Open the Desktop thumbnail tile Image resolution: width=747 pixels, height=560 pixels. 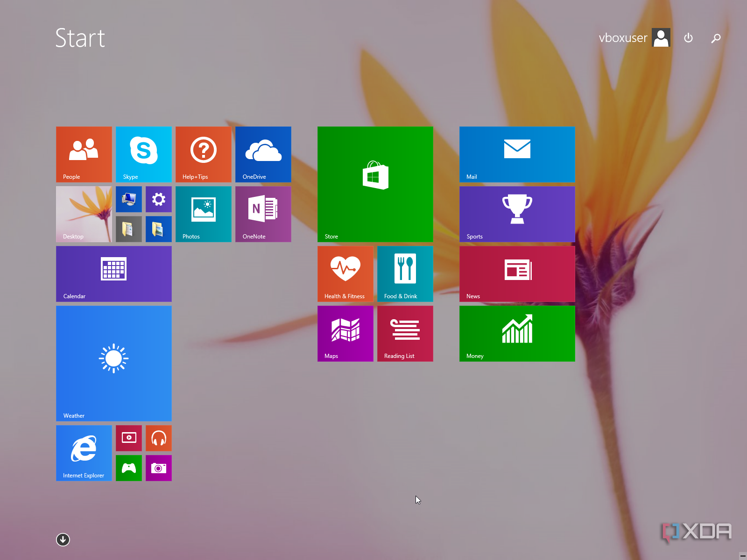(84, 214)
